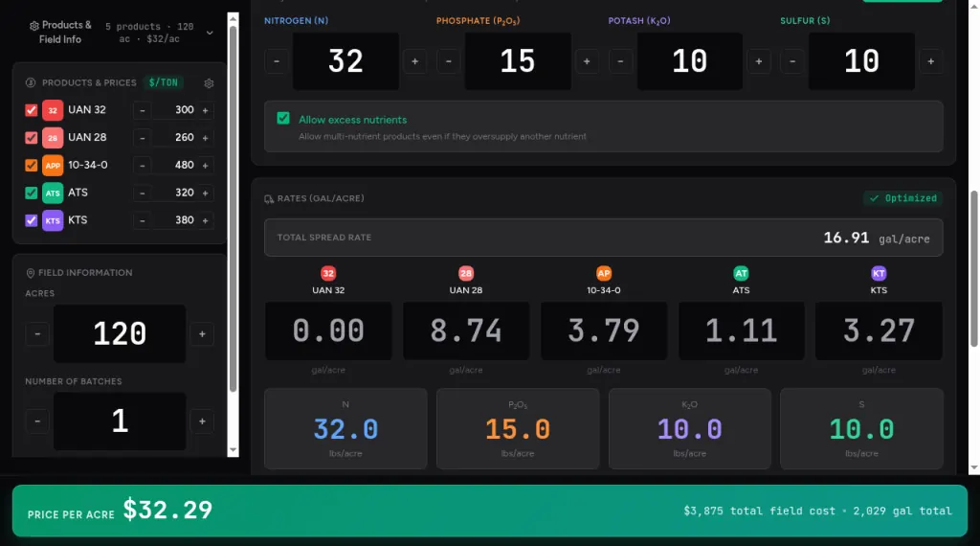Decrease KTS price with minus
This screenshot has height=546, width=980.
(142, 220)
